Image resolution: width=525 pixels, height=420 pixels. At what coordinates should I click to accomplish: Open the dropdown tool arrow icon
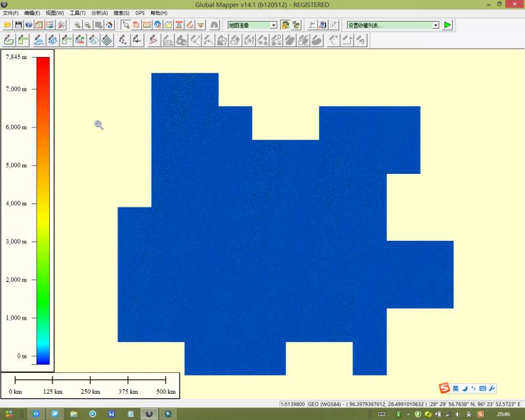[x=201, y=25]
